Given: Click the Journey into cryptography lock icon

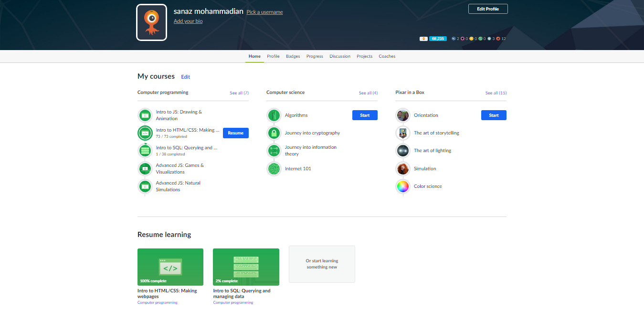Looking at the screenshot, I should tap(274, 133).
